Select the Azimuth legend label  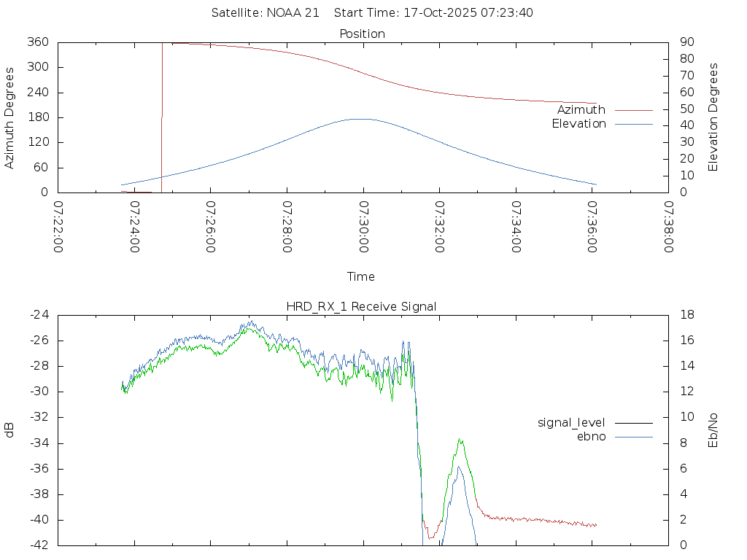click(x=581, y=110)
